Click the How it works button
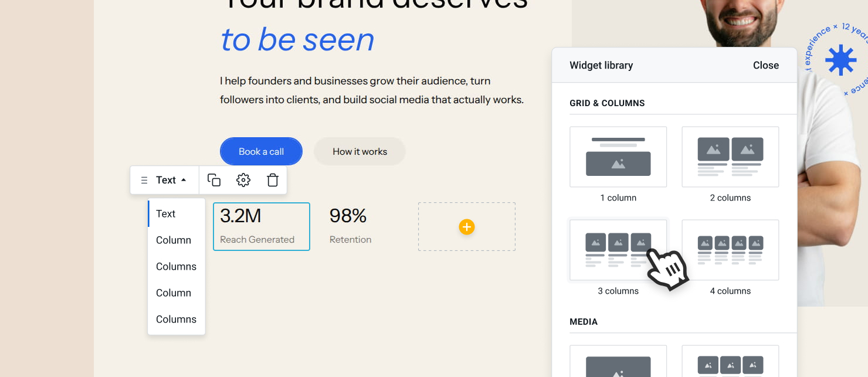Image resolution: width=868 pixels, height=377 pixels. pyautogui.click(x=360, y=151)
